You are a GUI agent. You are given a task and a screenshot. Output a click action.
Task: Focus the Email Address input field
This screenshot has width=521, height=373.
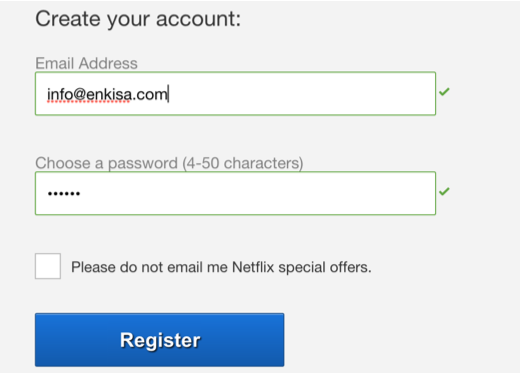[x=235, y=94]
